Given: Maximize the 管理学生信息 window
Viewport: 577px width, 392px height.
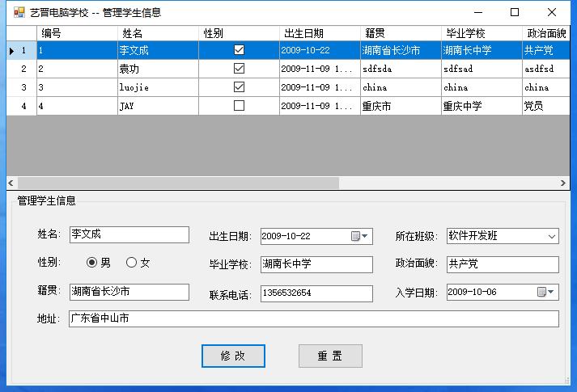Looking at the screenshot, I should [x=515, y=12].
